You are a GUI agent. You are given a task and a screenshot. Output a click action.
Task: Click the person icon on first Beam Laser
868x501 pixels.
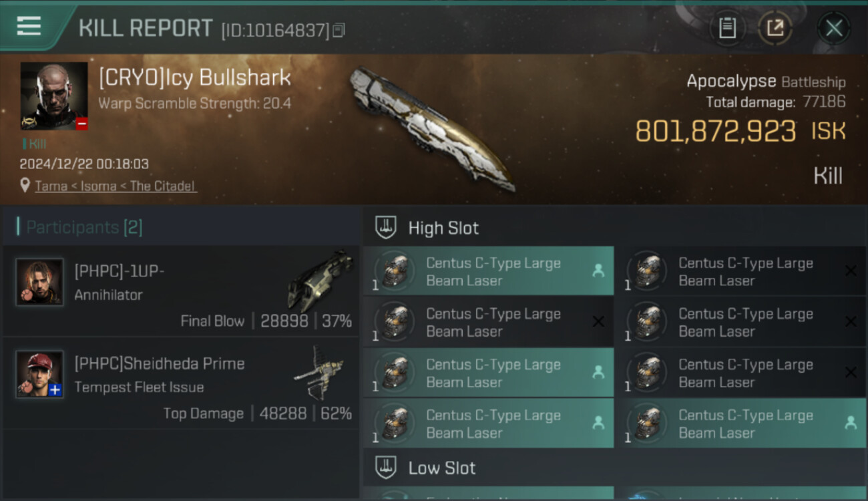598,271
